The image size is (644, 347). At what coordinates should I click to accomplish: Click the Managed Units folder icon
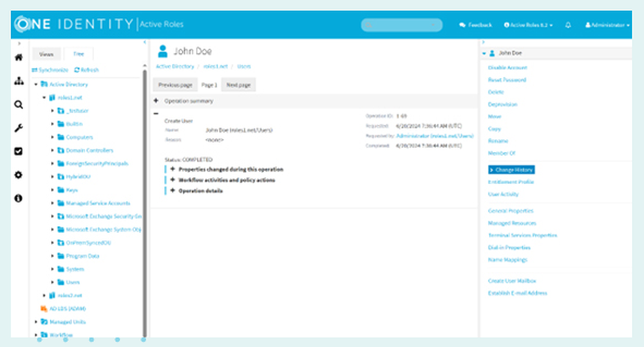(44, 321)
